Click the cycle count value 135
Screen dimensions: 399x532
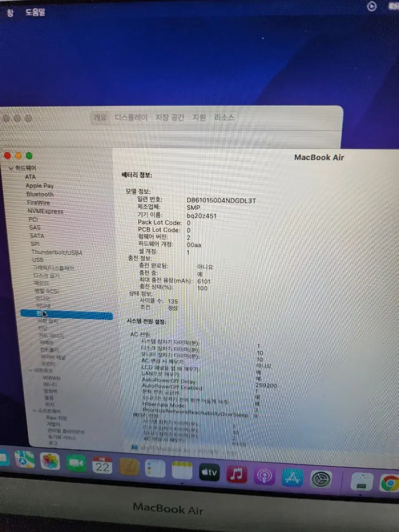coord(173,301)
